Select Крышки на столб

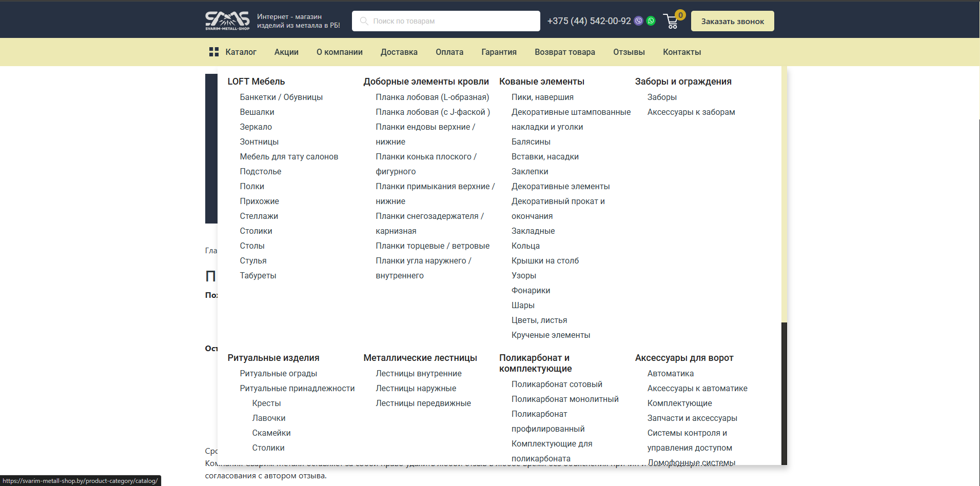point(545,260)
